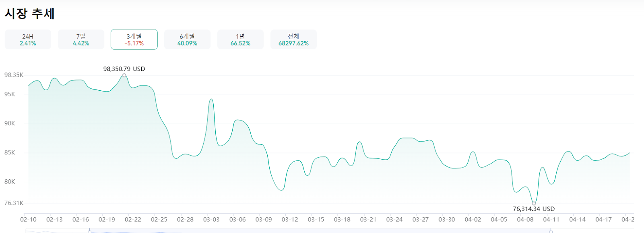644x233 pixels.
Task: Click the 98,350.79 USD price label
Action: point(124,69)
